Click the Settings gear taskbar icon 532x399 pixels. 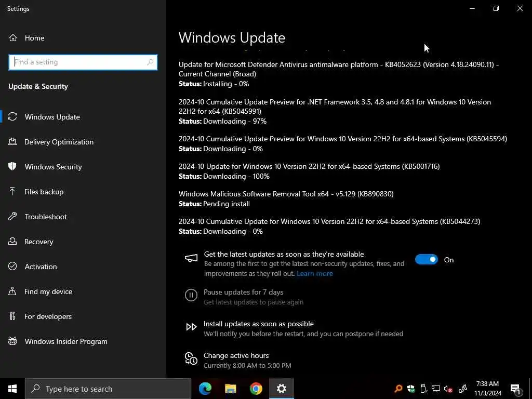pyautogui.click(x=281, y=389)
